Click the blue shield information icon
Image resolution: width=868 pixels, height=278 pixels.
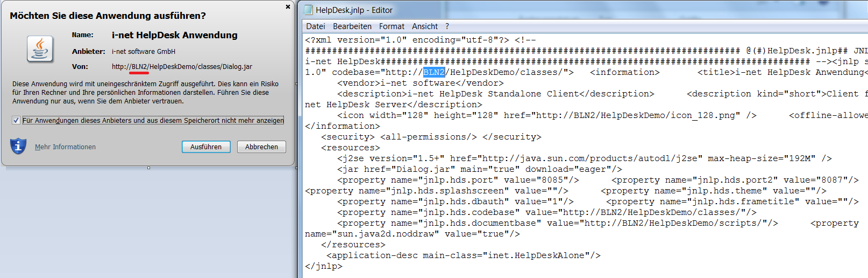18,146
